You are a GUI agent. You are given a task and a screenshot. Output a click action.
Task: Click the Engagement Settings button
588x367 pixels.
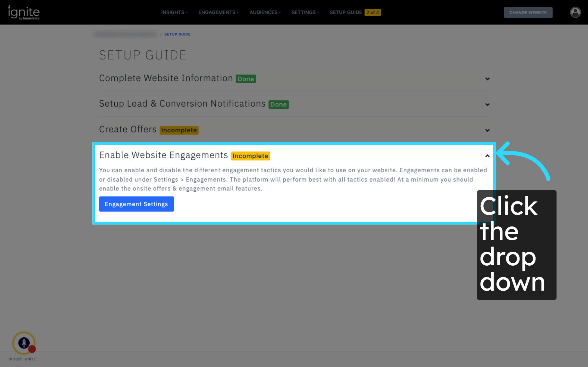[x=136, y=204]
